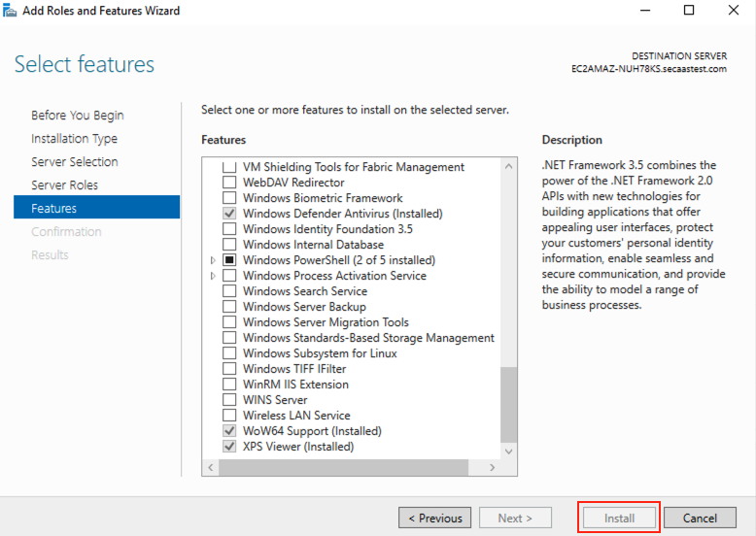Image resolution: width=756 pixels, height=536 pixels.
Task: Select the WINS Server feature label
Action: point(275,400)
